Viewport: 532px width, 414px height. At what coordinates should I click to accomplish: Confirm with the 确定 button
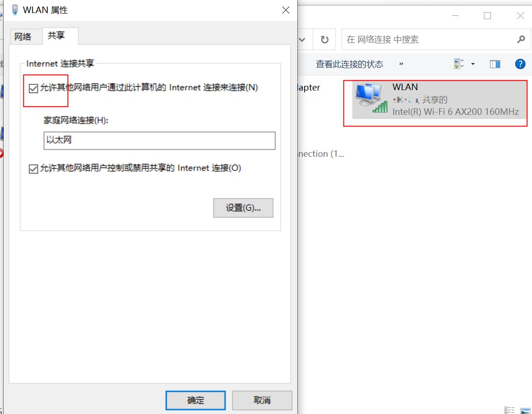pyautogui.click(x=196, y=400)
